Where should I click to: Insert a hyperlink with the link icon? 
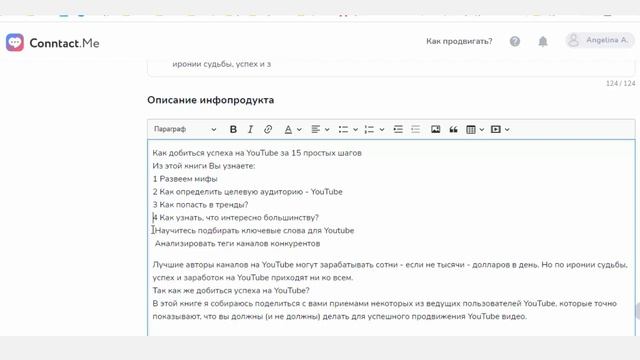[268, 129]
